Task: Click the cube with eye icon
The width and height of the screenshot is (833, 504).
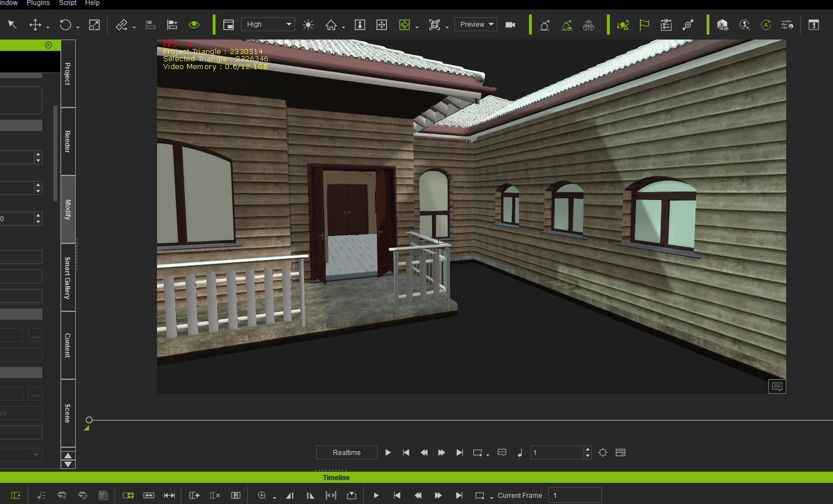Action: point(723,25)
